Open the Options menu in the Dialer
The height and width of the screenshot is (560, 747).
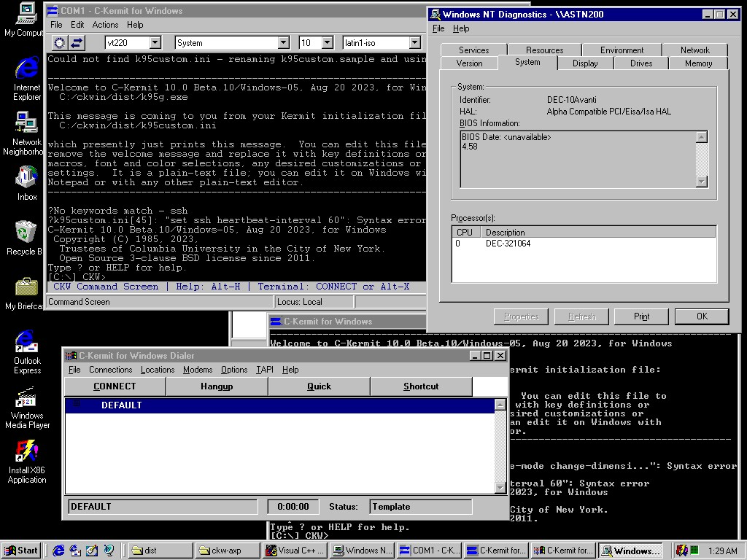click(x=234, y=370)
